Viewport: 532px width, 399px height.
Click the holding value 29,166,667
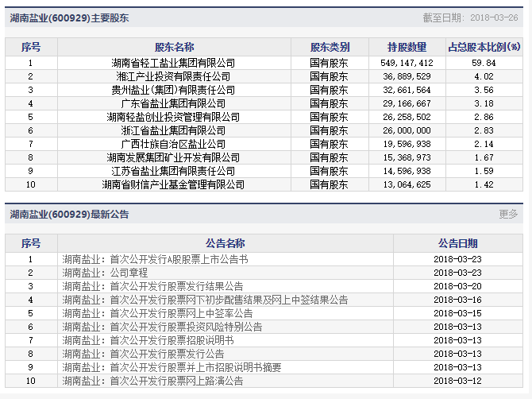(407, 103)
